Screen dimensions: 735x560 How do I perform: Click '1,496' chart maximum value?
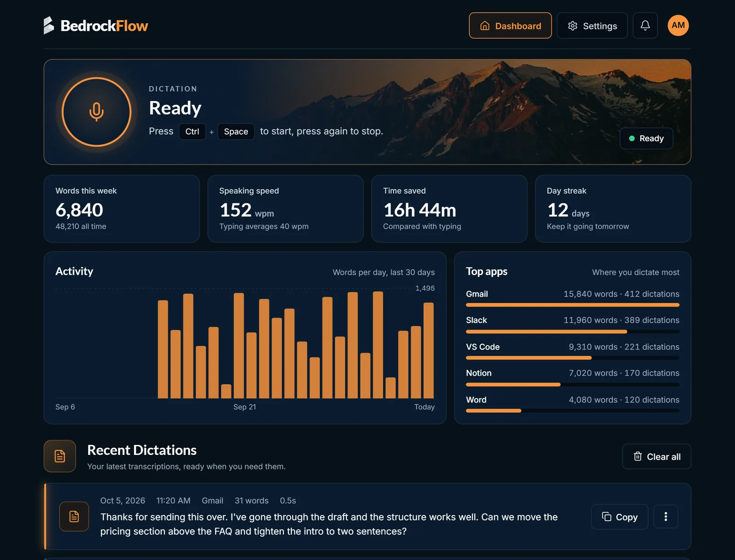pyautogui.click(x=425, y=288)
